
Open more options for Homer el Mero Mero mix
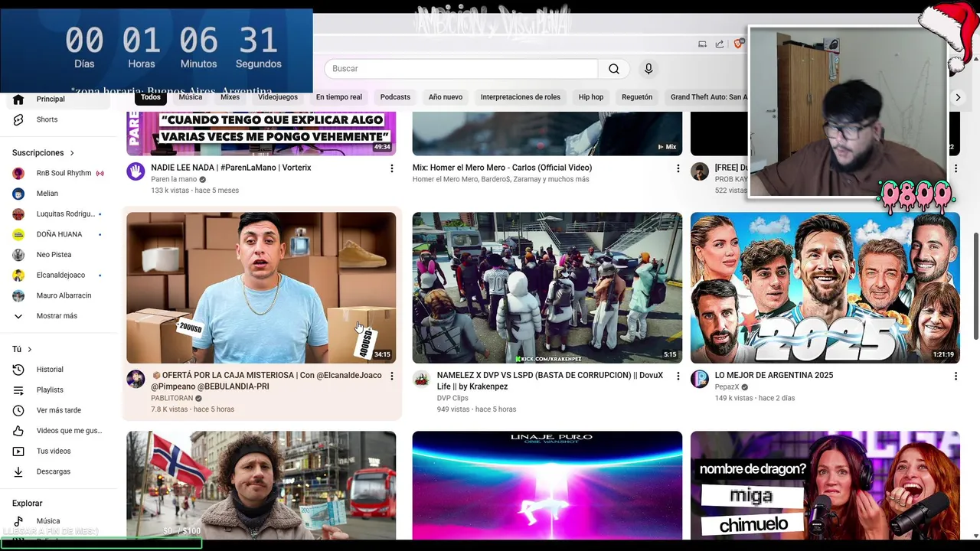coord(678,168)
